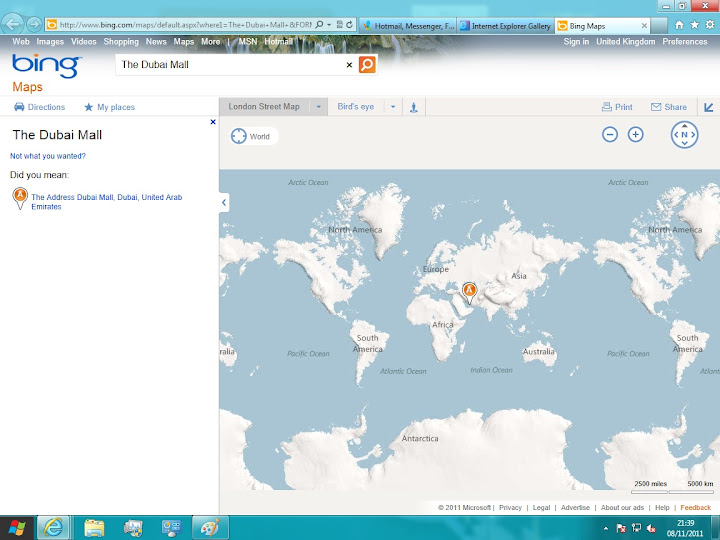Screen dimensions: 720x540
Task: Click the orange pin A on map
Action: [x=469, y=293]
